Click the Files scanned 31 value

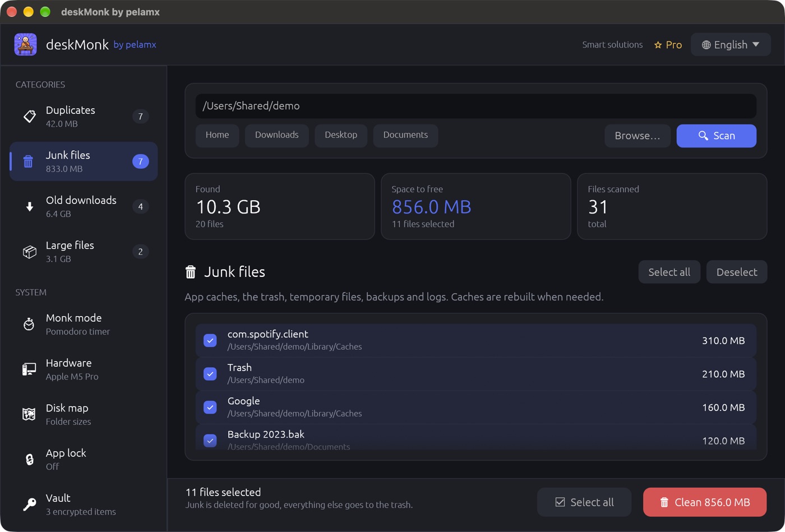click(598, 207)
